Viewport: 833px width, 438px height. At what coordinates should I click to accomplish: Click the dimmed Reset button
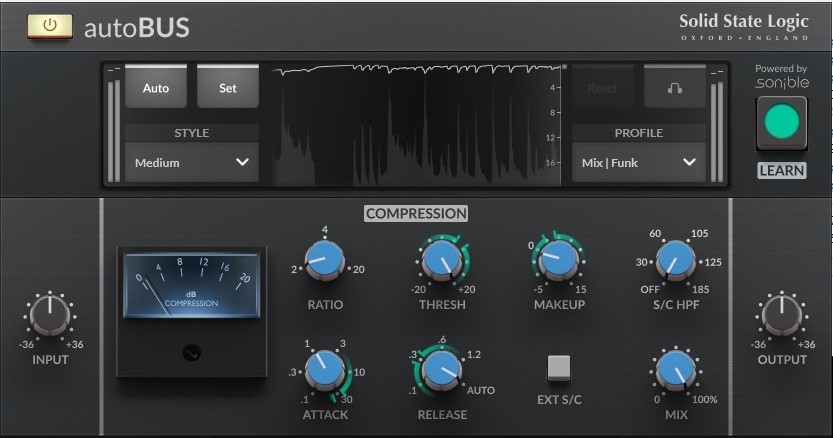click(x=602, y=88)
